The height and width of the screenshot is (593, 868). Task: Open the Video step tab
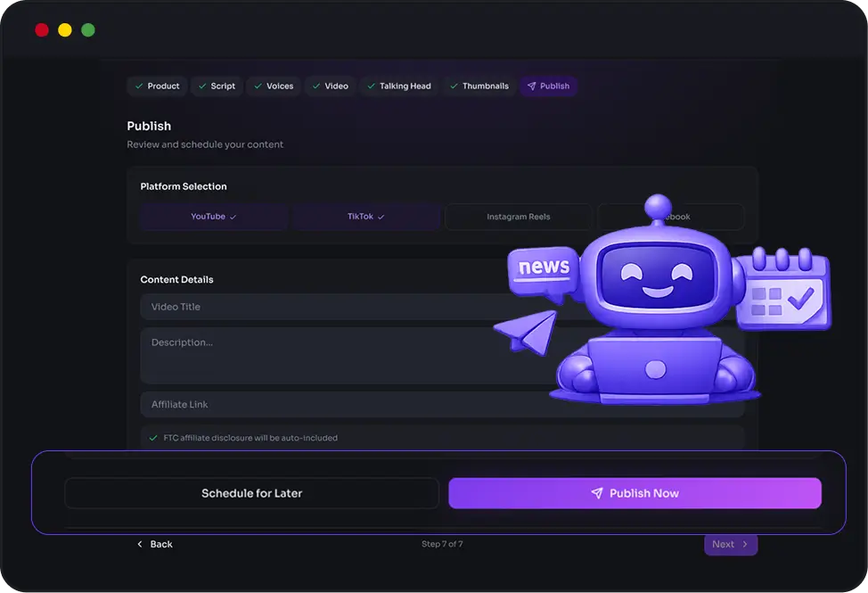click(x=331, y=86)
